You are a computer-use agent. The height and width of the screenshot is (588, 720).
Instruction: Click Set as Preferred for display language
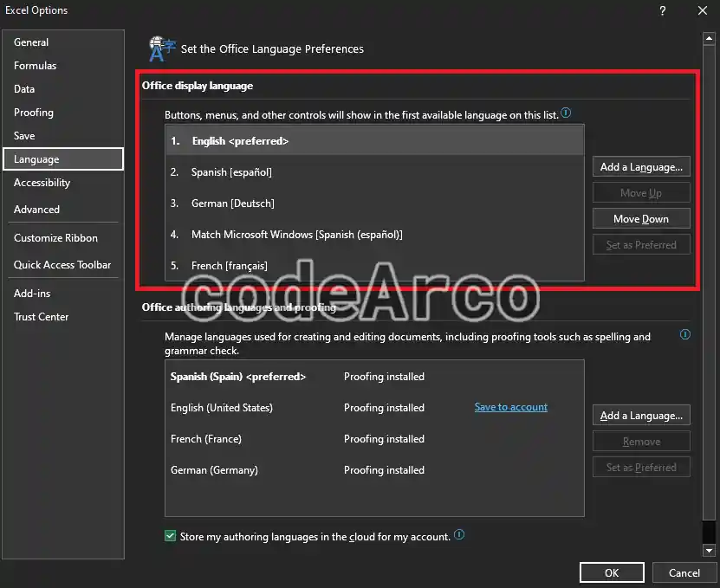click(641, 245)
